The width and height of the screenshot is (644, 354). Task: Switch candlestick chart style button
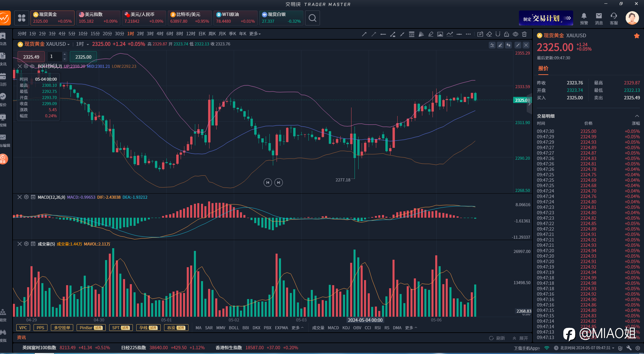(x=508, y=45)
